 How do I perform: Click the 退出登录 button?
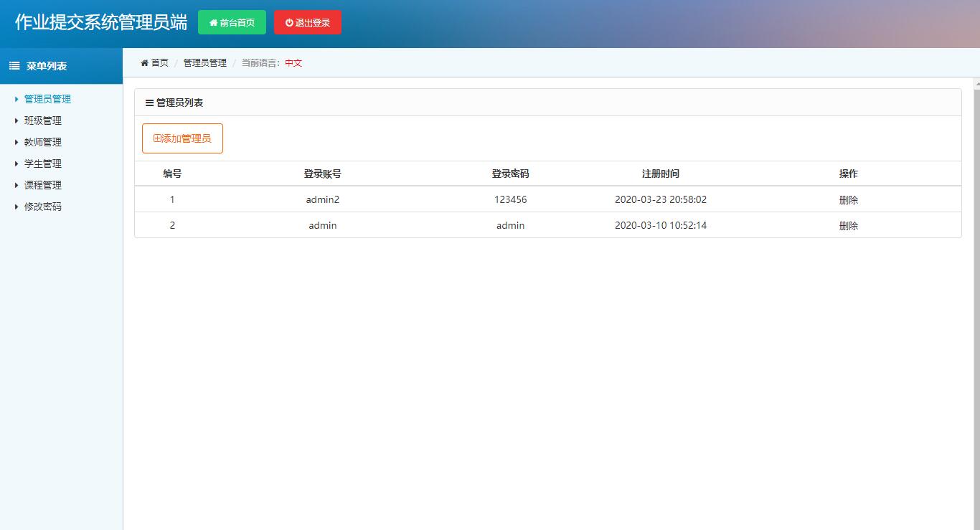307,22
